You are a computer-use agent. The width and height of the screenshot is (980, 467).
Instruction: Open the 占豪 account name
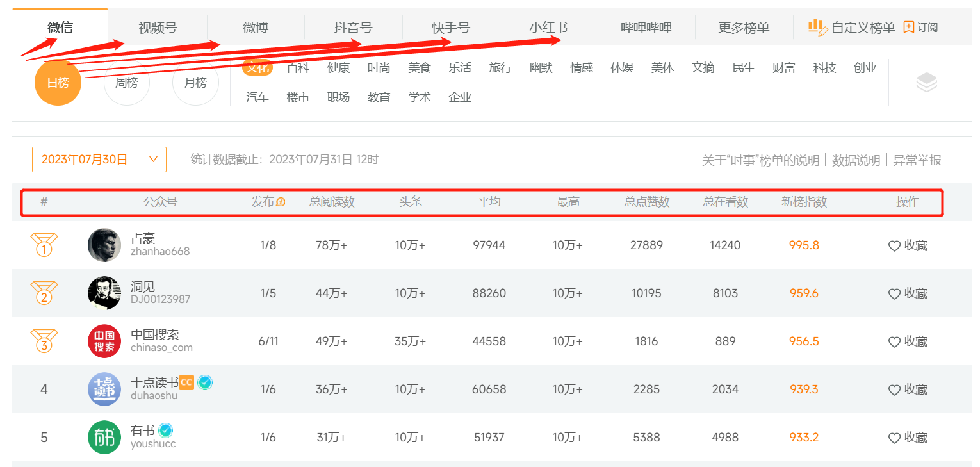[x=143, y=238]
